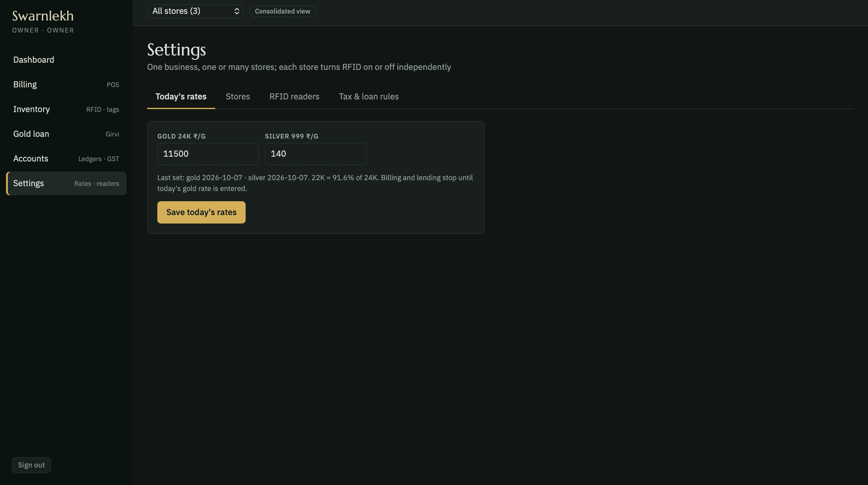Navigate to Gold loan Girvi
The height and width of the screenshot is (485, 868).
point(66,134)
